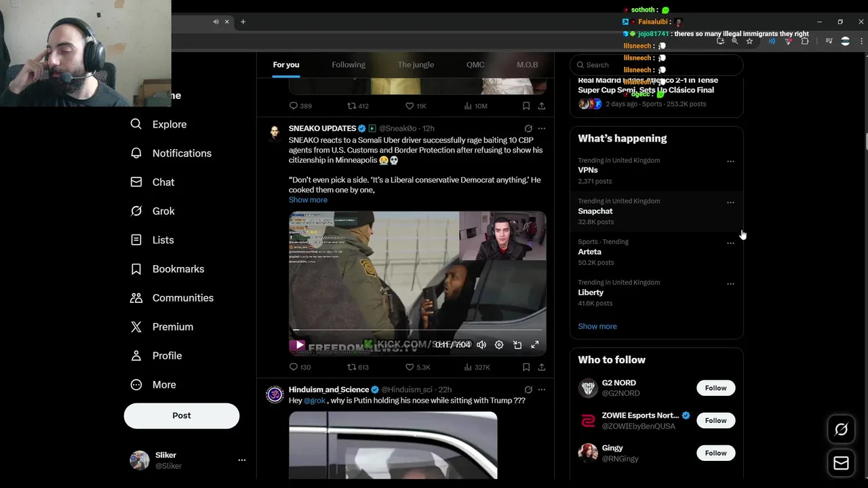The width and height of the screenshot is (868, 488).
Task: Switch to The jungle tab
Action: (x=416, y=65)
